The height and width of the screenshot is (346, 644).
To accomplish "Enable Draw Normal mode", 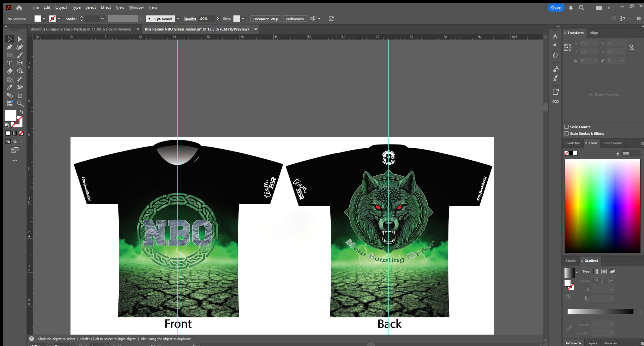I will tap(8, 141).
